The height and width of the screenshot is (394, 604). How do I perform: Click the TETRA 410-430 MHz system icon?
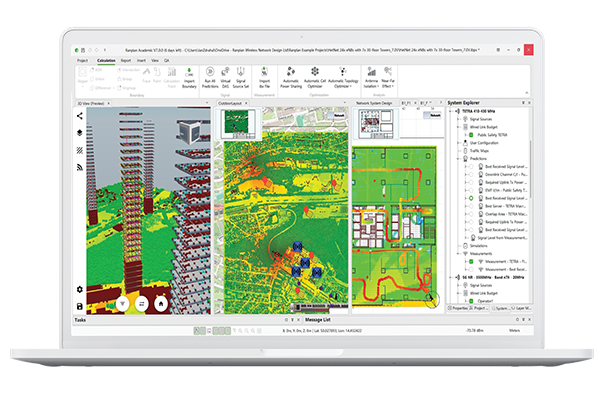458,111
